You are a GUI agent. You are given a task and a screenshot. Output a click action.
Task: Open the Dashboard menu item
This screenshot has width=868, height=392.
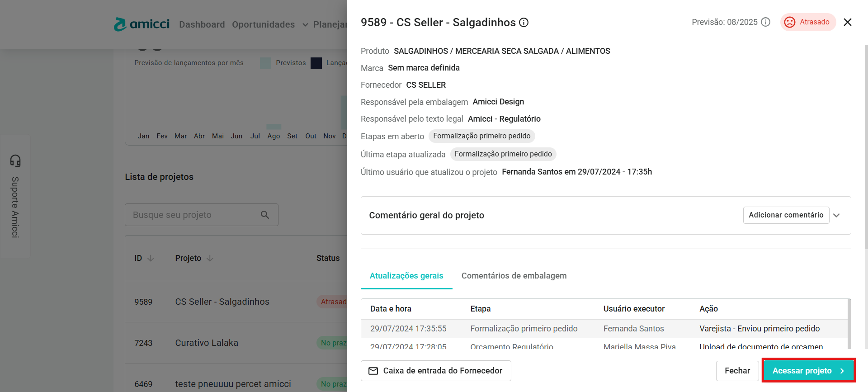click(x=202, y=24)
